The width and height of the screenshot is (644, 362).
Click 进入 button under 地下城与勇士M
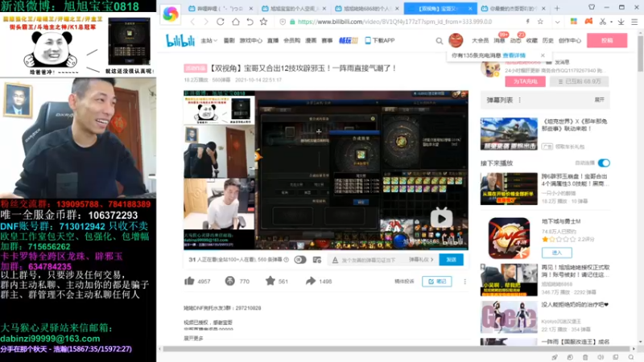click(x=557, y=253)
